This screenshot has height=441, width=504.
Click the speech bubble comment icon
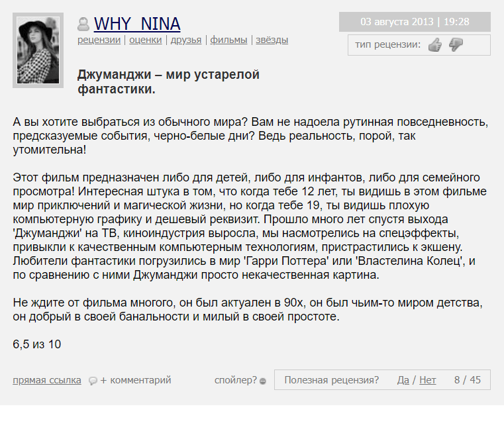point(93,381)
